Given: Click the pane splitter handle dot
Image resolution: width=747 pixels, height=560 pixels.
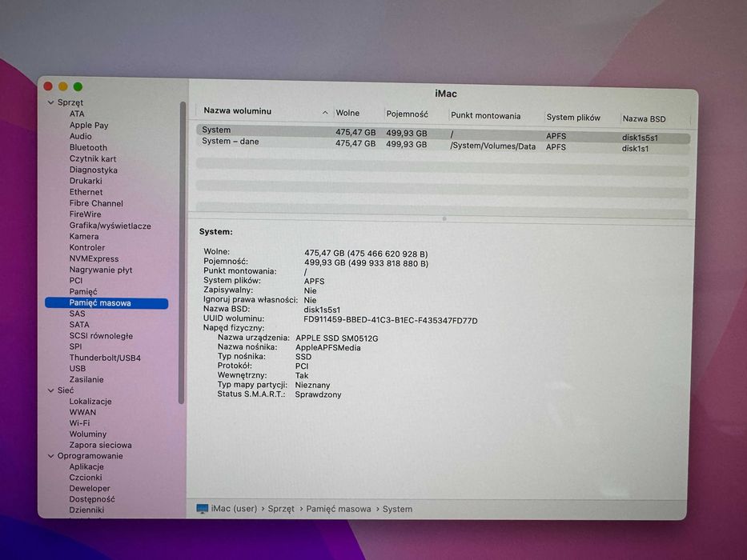Looking at the screenshot, I should point(444,218).
